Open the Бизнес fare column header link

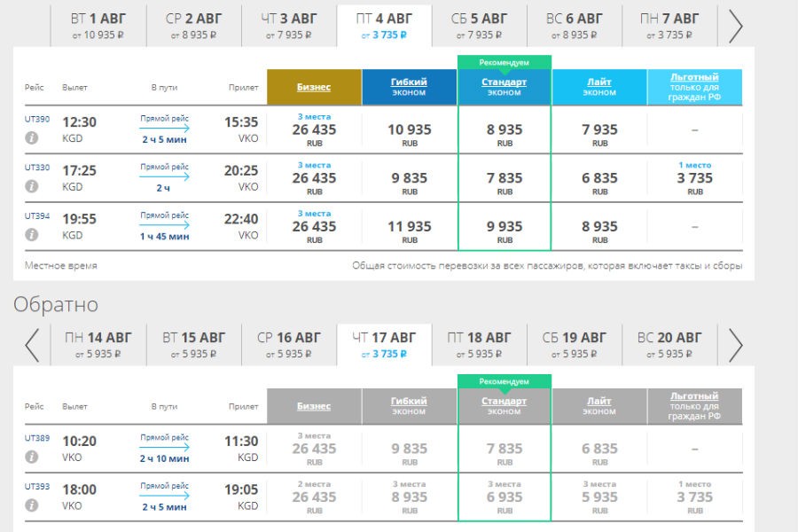[x=314, y=87]
